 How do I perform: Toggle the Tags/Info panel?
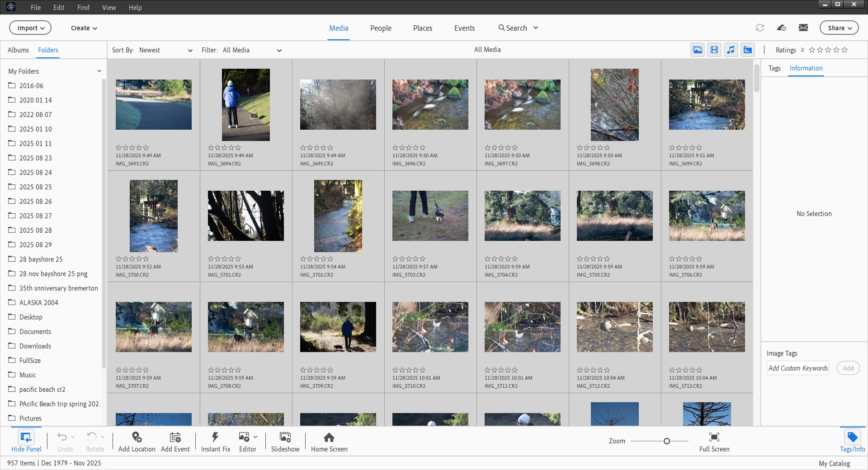click(x=853, y=441)
